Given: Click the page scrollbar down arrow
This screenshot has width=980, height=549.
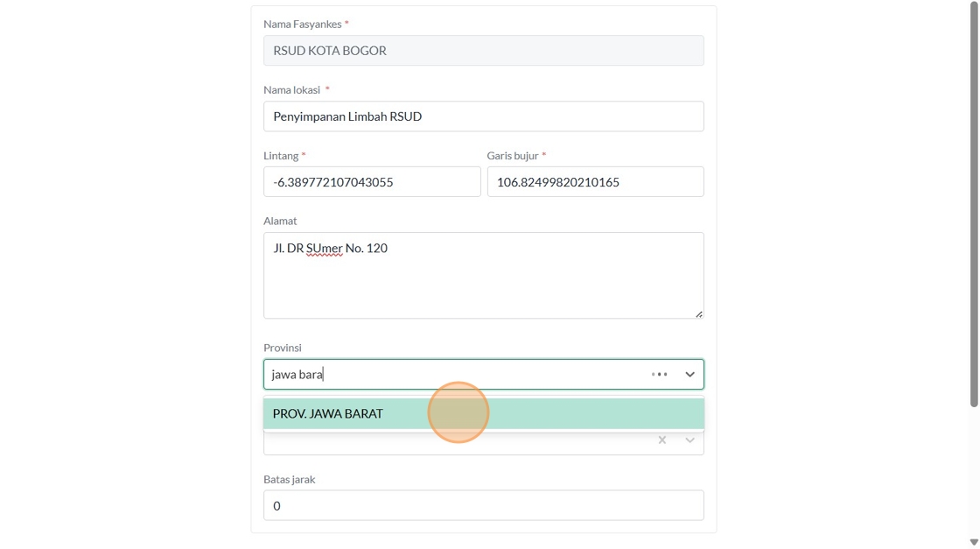Looking at the screenshot, I should coord(974,542).
